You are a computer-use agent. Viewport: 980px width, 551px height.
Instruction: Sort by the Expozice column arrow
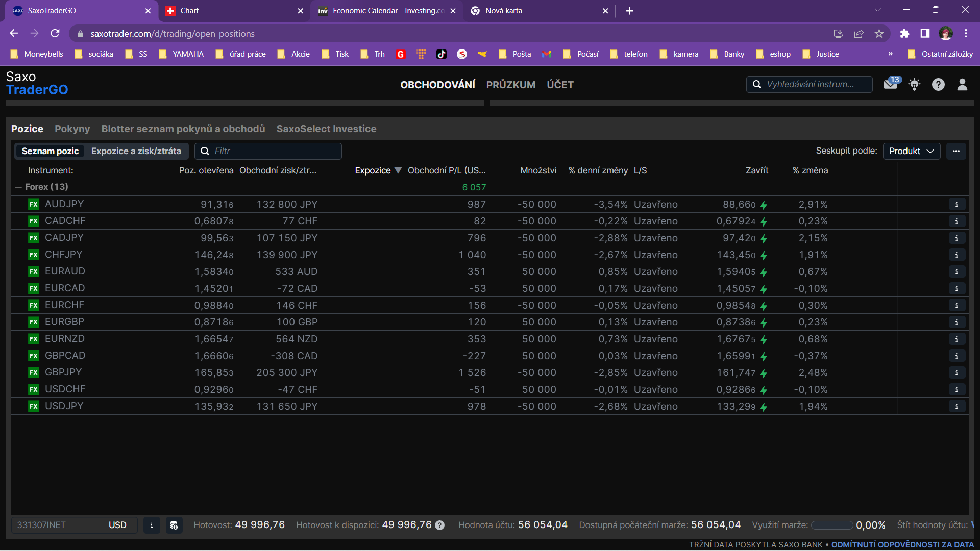[398, 170]
